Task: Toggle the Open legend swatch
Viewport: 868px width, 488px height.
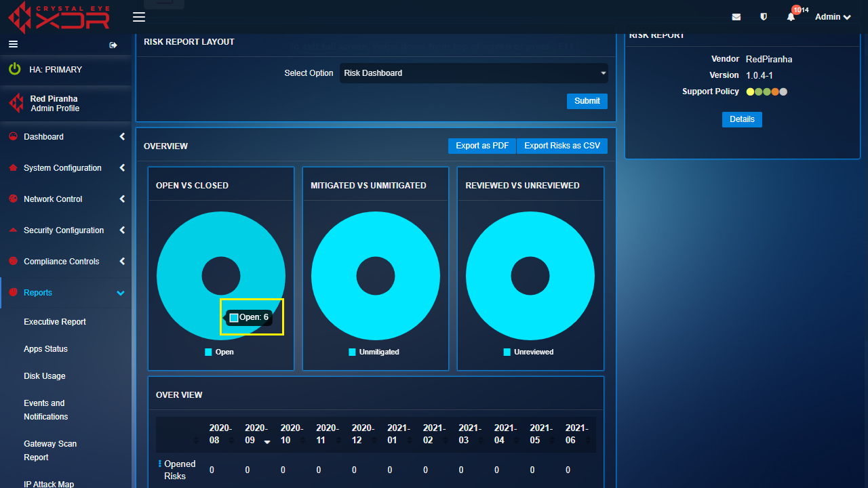Action: pyautogui.click(x=209, y=352)
